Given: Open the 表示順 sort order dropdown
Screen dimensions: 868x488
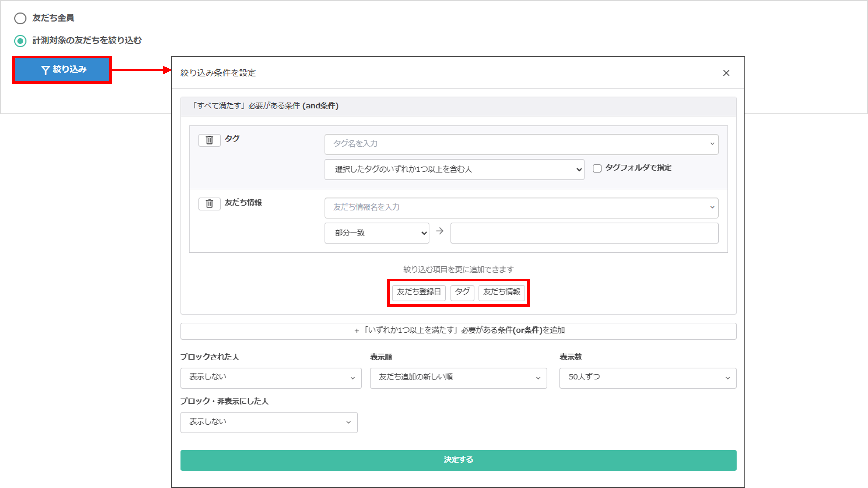Looking at the screenshot, I should (458, 378).
